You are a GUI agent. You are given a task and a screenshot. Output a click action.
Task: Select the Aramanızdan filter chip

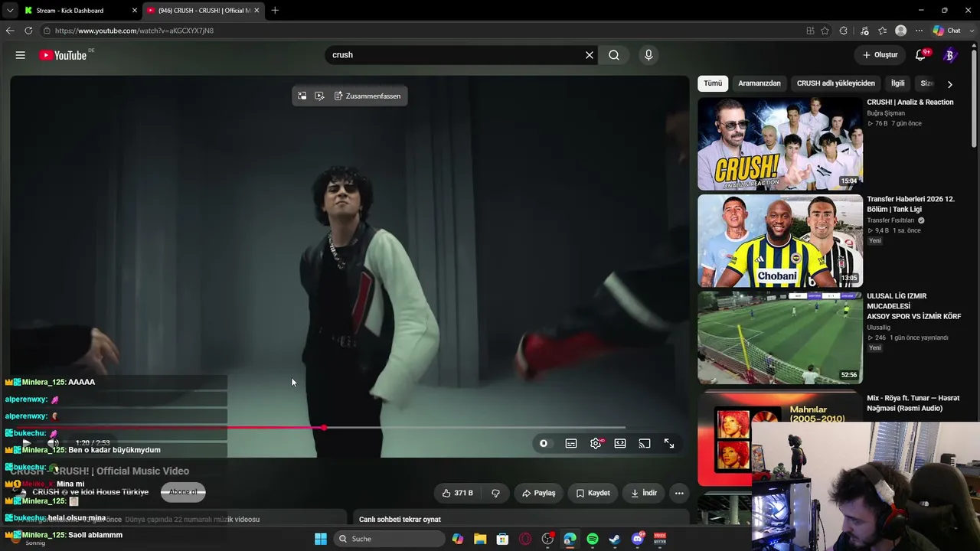(759, 83)
